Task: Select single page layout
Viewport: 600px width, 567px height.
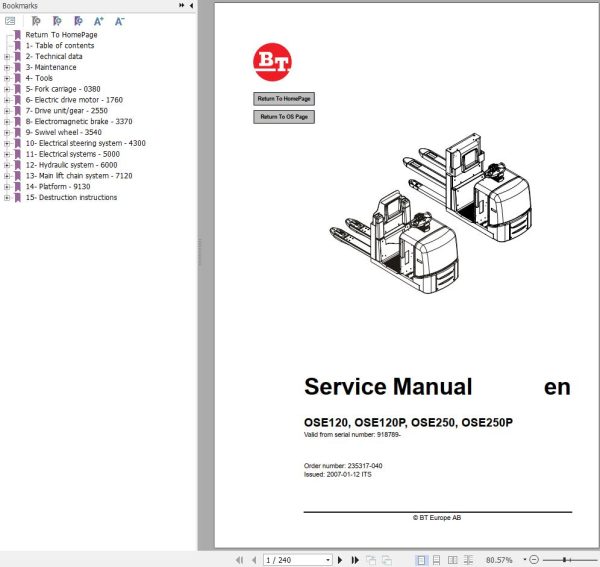Action: (421, 560)
